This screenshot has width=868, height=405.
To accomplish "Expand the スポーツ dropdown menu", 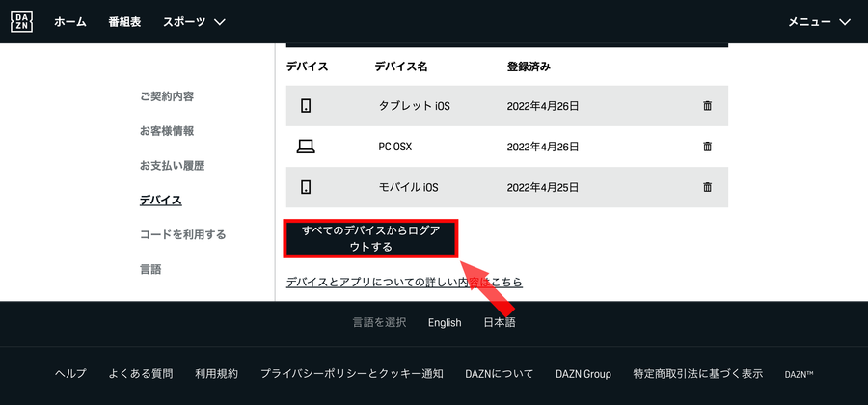I will [x=194, y=22].
